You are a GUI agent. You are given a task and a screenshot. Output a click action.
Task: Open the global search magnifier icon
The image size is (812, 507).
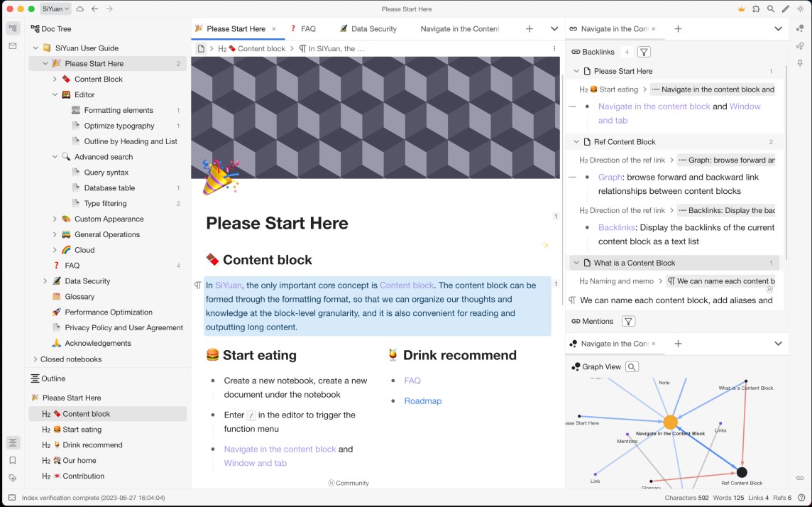(x=771, y=9)
